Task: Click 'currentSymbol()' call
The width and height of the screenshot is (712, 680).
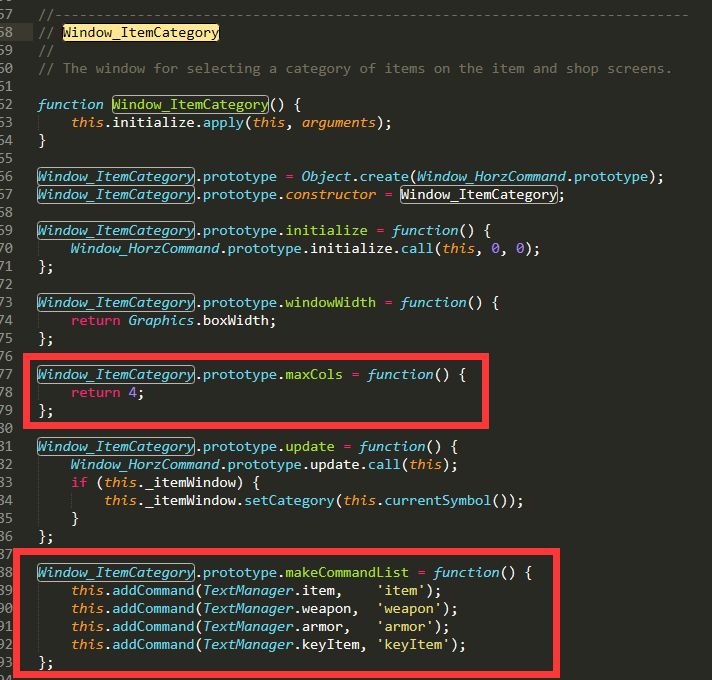Action: pos(445,501)
